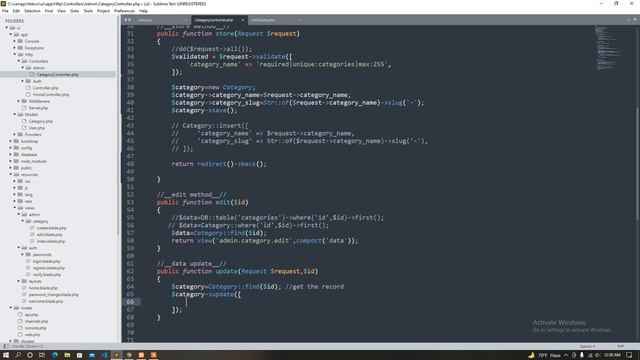
Task: Open Controller.php from sidebar
Action: pyautogui.click(x=45, y=88)
